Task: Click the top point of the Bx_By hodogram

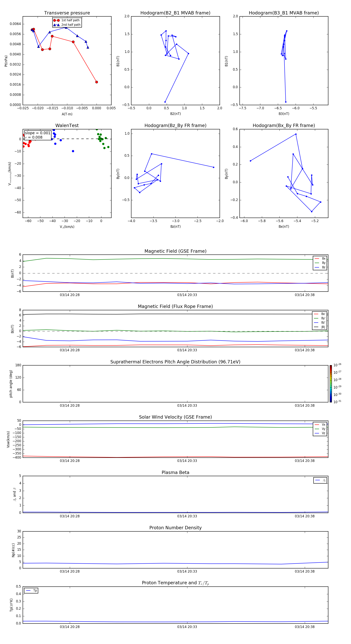Action: [x=296, y=134]
